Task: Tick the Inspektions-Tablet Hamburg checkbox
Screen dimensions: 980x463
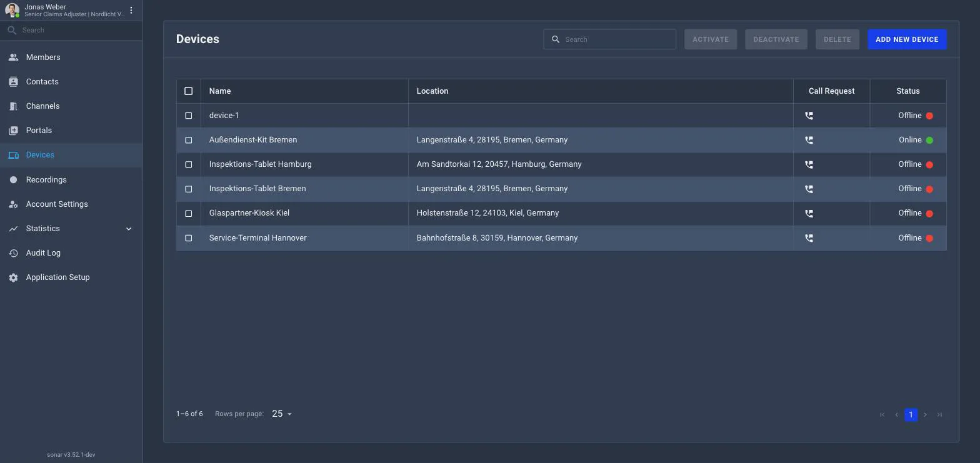Action: click(189, 164)
